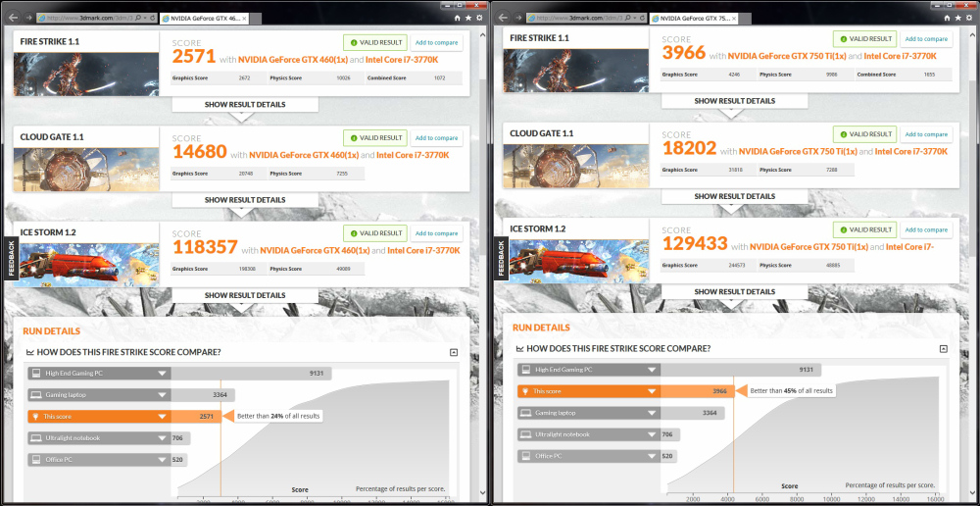Add GTX 750 Ti Ice Storm result to compare
Image resolution: width=980 pixels, height=506 pixels.
coord(926,229)
